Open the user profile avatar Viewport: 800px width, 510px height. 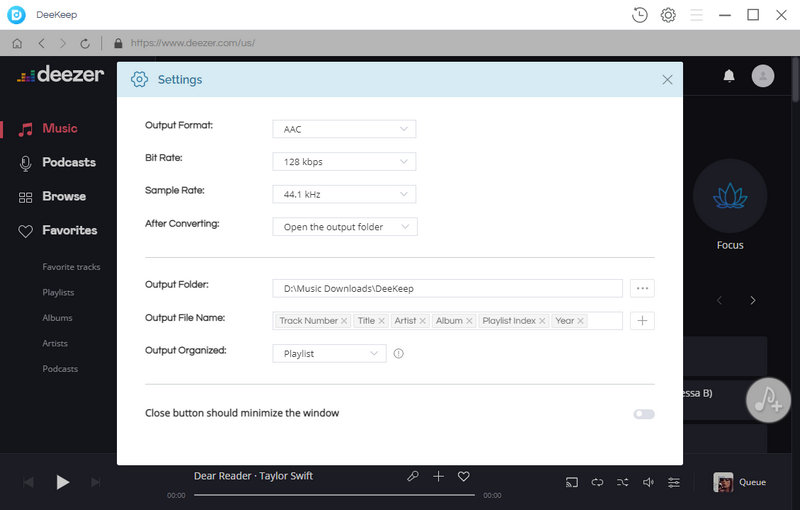[x=763, y=76]
